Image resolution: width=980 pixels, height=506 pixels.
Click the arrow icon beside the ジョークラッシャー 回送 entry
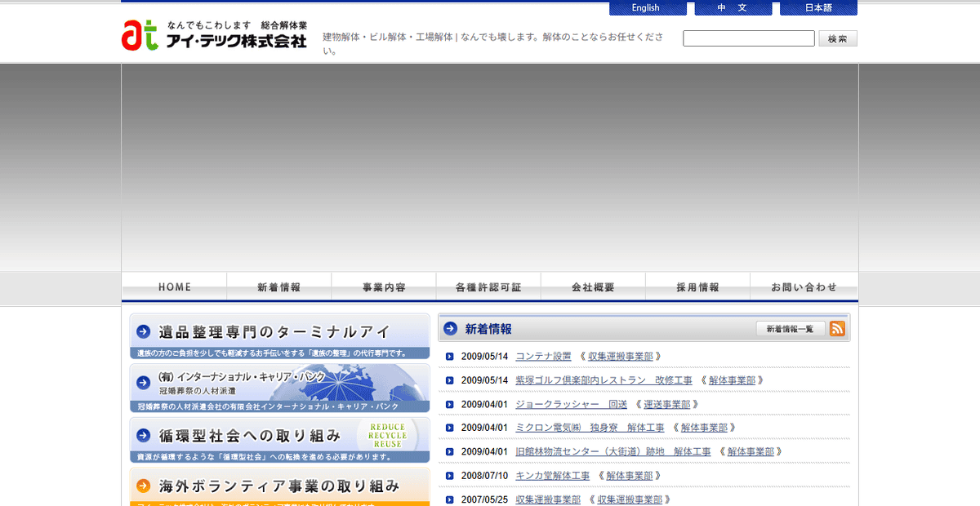pyautogui.click(x=450, y=404)
